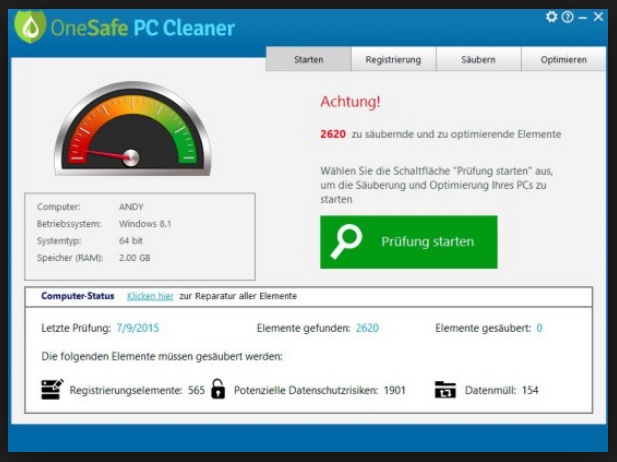Start scan with Prüfung starten button

click(409, 242)
